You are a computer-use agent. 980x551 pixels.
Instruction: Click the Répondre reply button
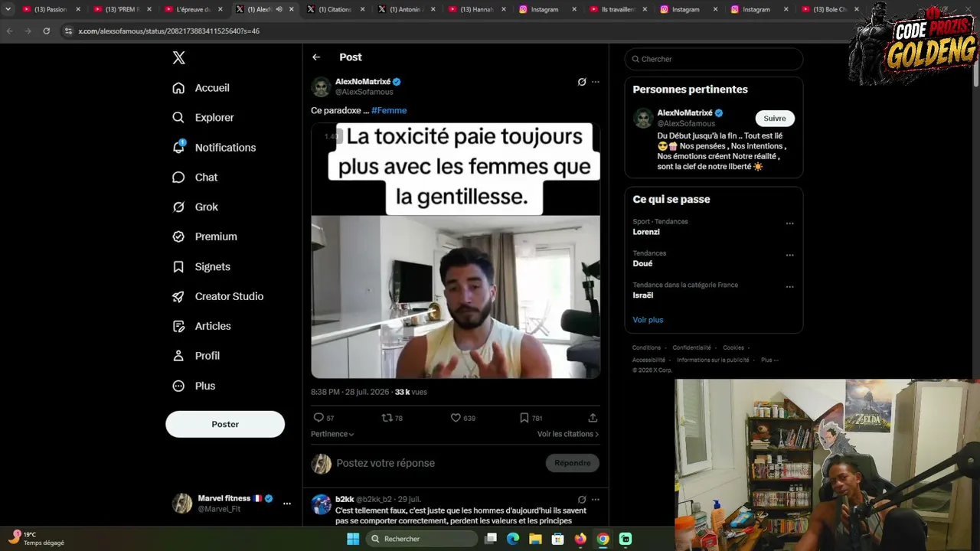point(573,463)
